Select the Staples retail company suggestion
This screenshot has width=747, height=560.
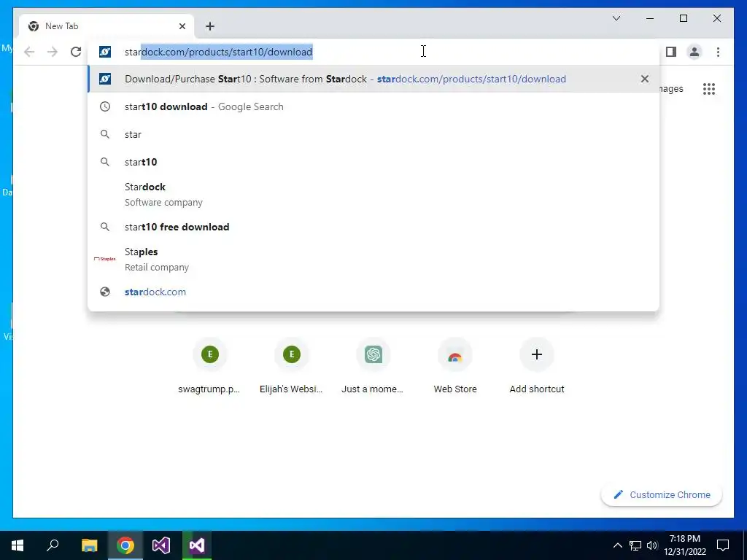[x=373, y=259]
